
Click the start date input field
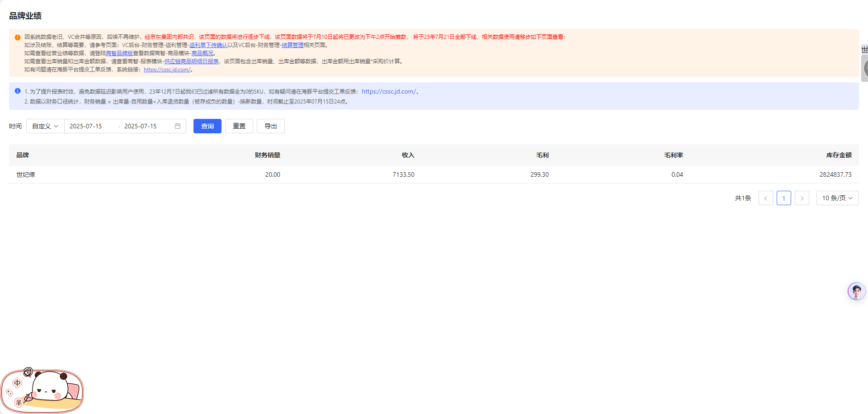point(90,126)
